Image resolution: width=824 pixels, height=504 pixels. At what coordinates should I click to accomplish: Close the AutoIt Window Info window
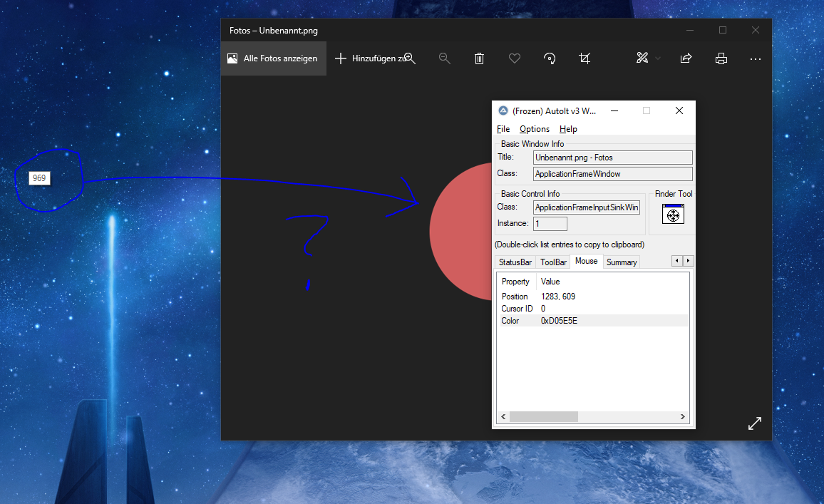click(679, 110)
